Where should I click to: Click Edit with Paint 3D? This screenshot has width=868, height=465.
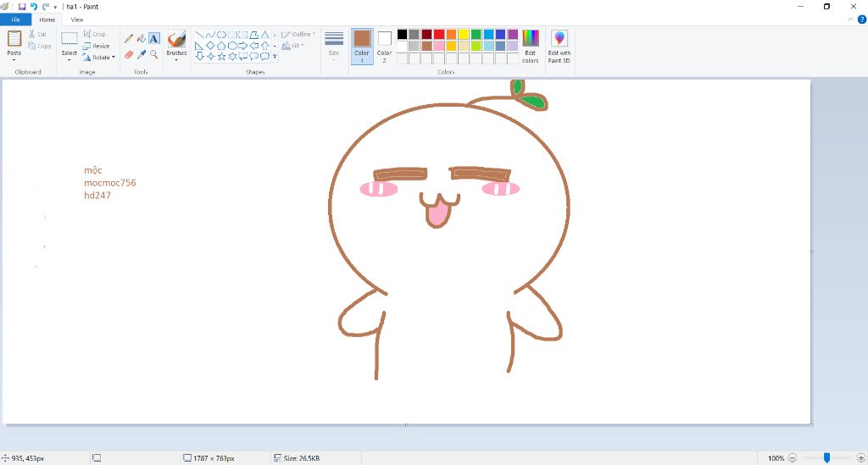point(559,47)
